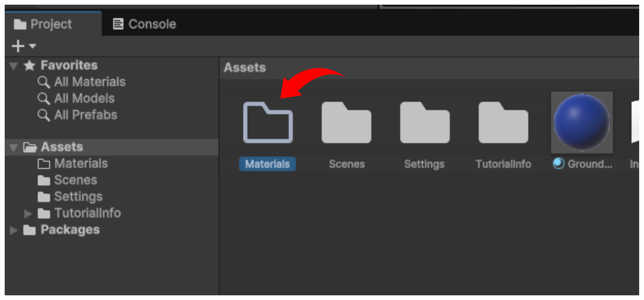The image size is (644, 300).
Task: Collapse the Favorites section triangle
Action: click(13, 66)
